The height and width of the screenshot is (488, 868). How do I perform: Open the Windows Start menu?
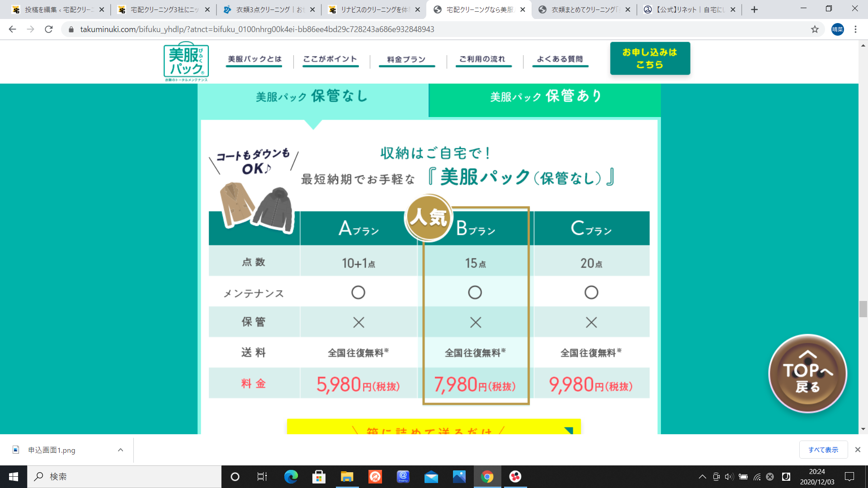pos(14,477)
